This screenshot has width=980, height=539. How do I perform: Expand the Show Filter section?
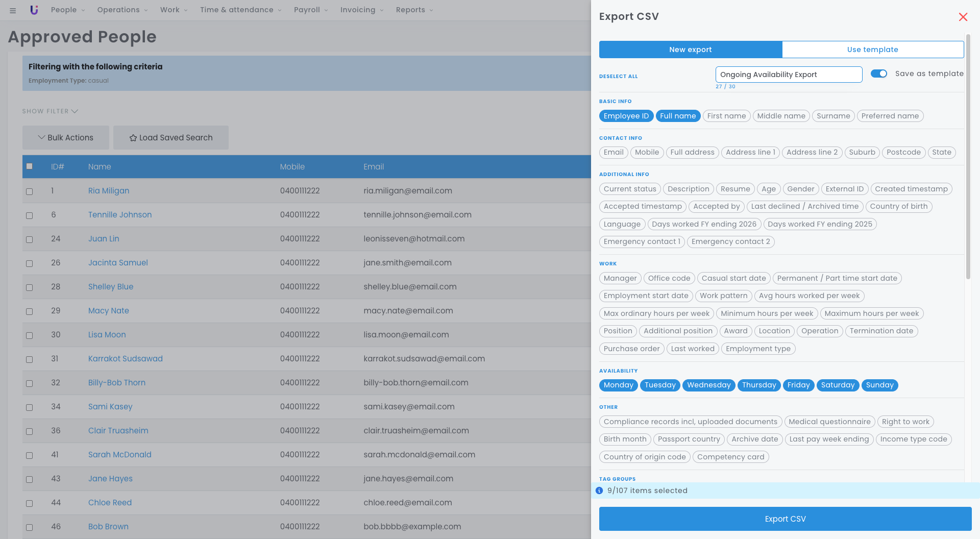(x=50, y=111)
